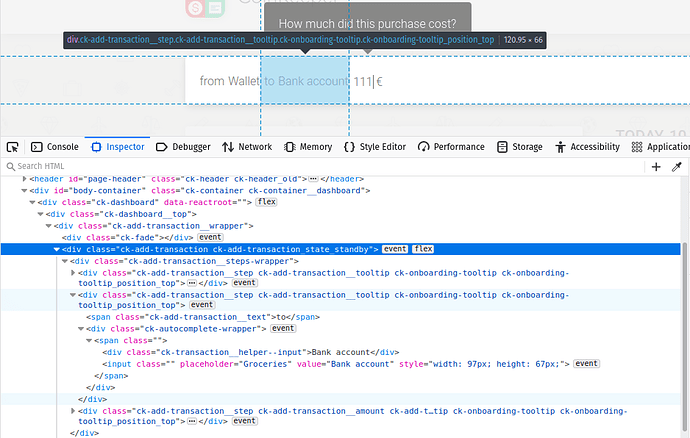
Task: Click event badge on ck-fade div
Action: (x=210, y=237)
